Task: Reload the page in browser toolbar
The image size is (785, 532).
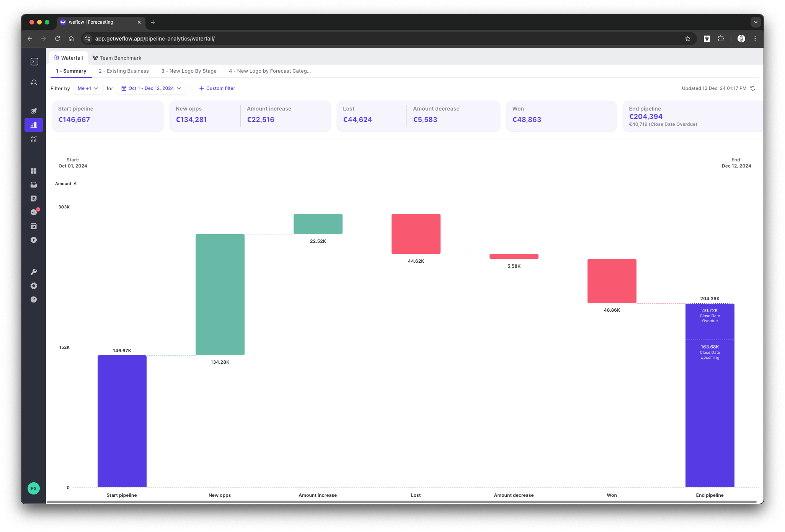Action: coord(57,39)
